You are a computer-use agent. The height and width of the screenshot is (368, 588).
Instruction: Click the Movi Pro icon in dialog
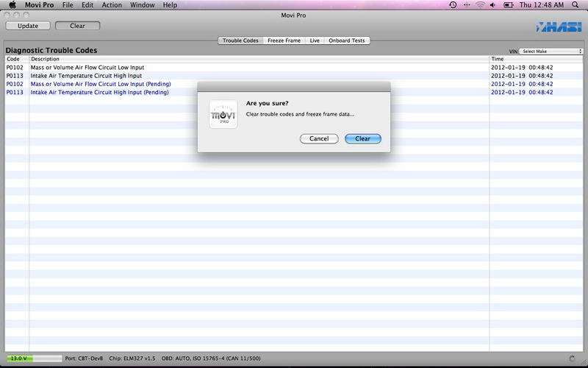[x=223, y=114]
